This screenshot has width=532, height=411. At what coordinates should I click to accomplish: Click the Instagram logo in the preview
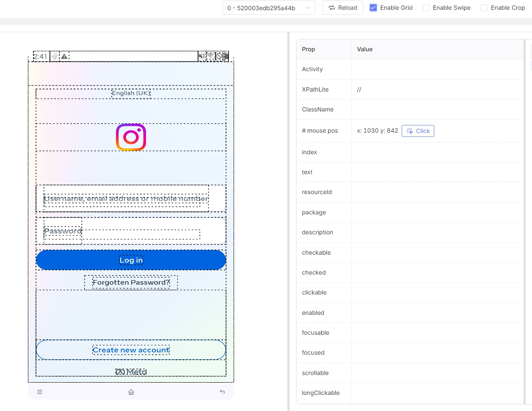click(x=131, y=137)
